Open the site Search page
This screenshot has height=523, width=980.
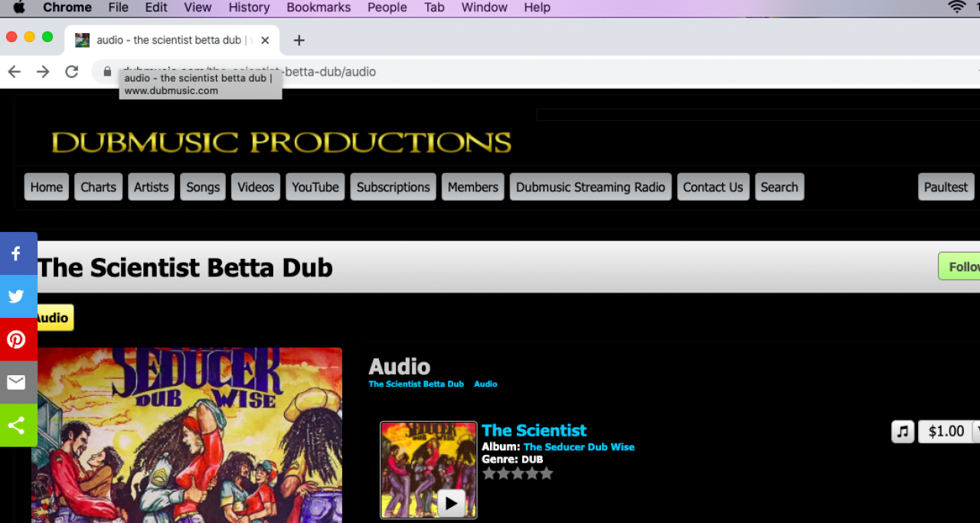(779, 187)
